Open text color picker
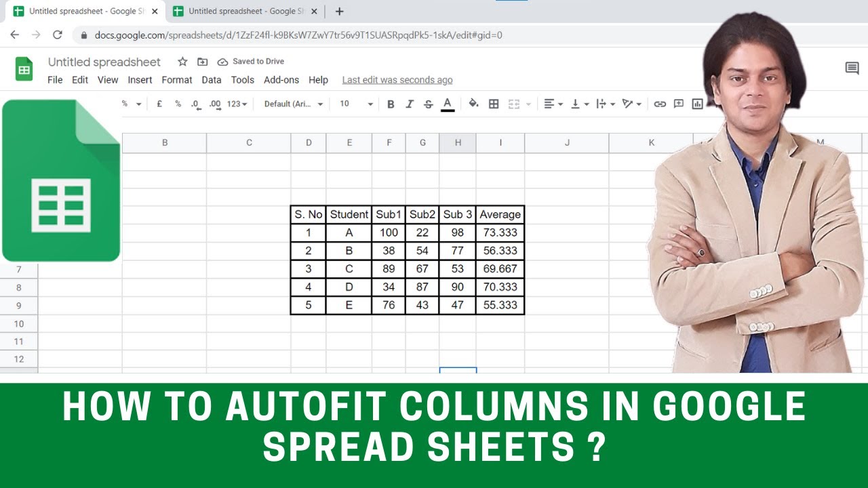Screen dimensions: 868x488 (x=448, y=104)
